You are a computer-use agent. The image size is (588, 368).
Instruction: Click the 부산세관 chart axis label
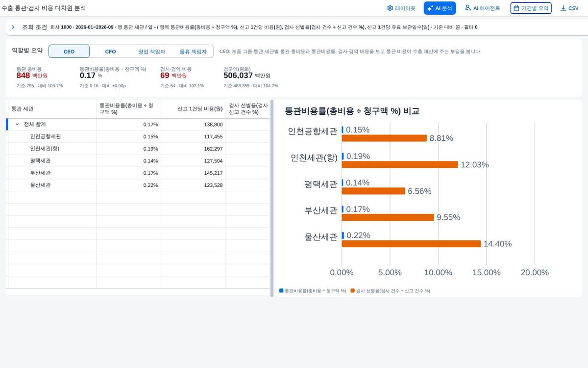321,210
